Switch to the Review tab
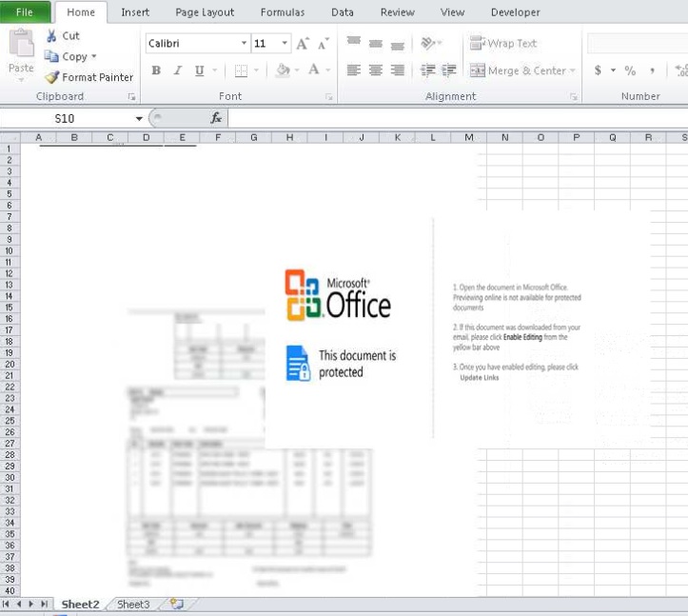This screenshot has height=616, width=688. 398,12
